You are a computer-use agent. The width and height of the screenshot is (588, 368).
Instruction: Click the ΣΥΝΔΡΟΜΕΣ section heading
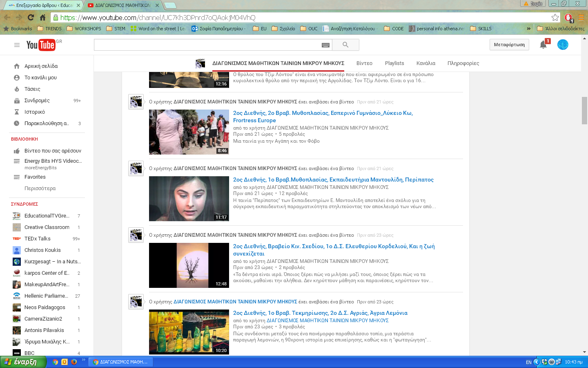click(x=24, y=204)
